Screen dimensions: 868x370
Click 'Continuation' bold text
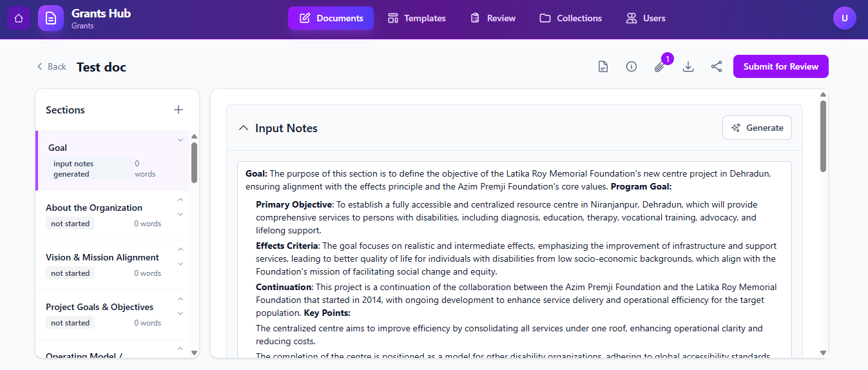(284, 287)
